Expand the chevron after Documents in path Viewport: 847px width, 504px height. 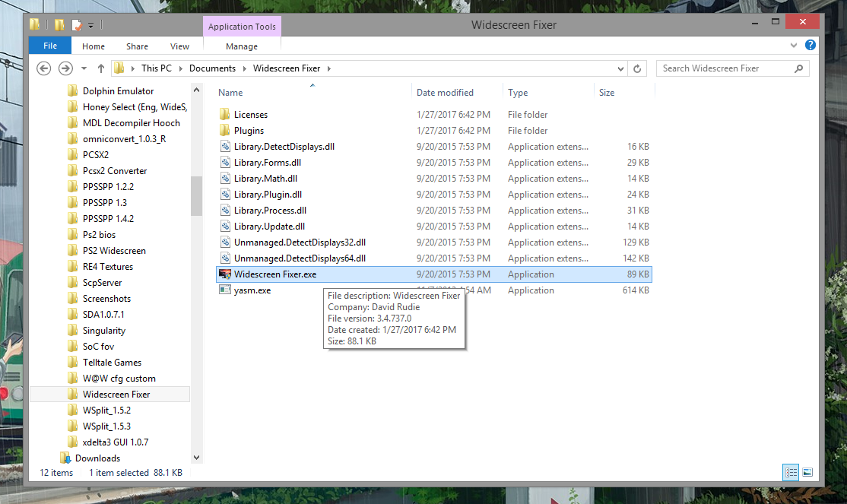click(x=244, y=68)
